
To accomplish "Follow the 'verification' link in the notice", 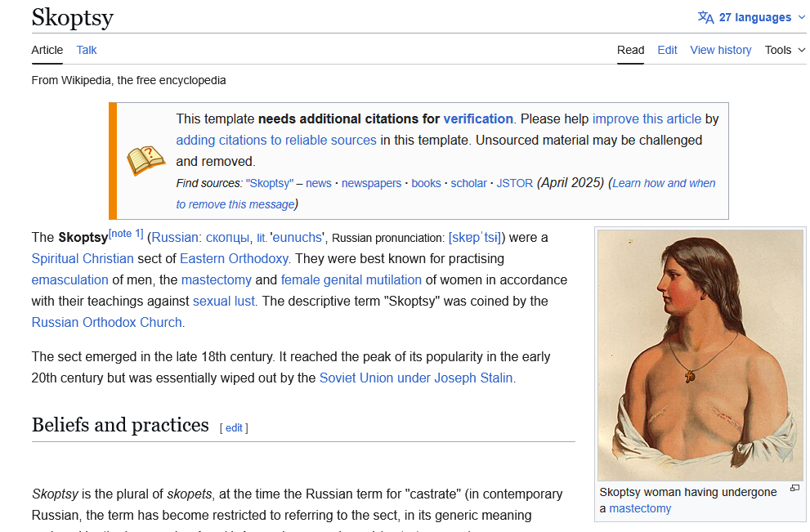I will click(x=478, y=118).
